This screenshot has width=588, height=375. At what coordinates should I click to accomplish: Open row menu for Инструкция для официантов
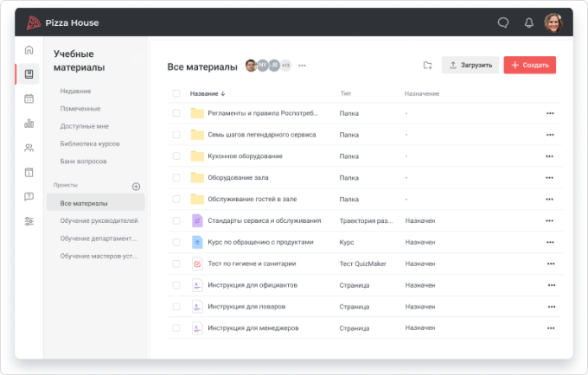pos(552,285)
